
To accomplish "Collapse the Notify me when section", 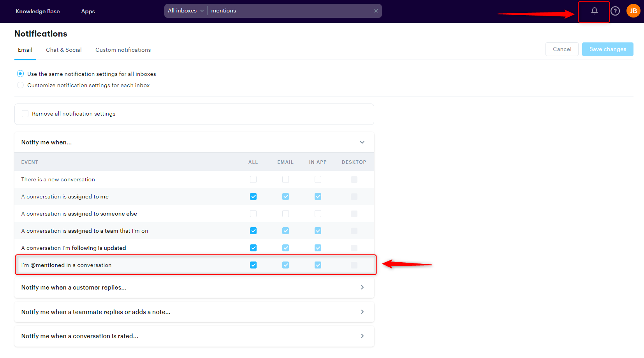I will 362,142.
